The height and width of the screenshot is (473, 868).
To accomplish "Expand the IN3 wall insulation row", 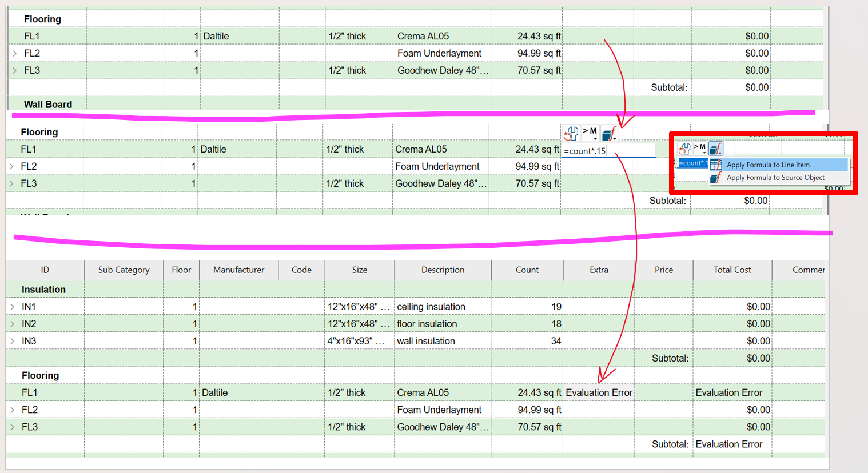I will [13, 341].
